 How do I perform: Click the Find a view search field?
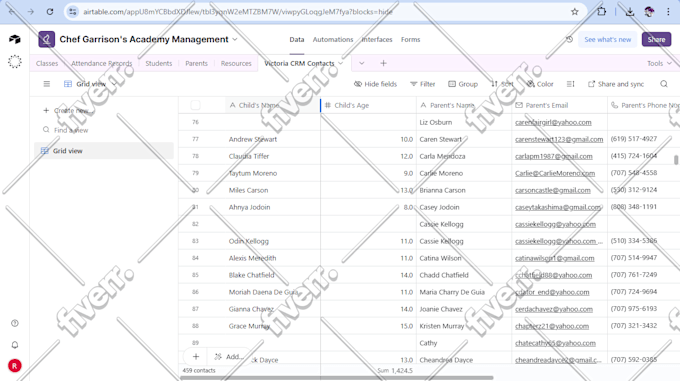pos(104,130)
